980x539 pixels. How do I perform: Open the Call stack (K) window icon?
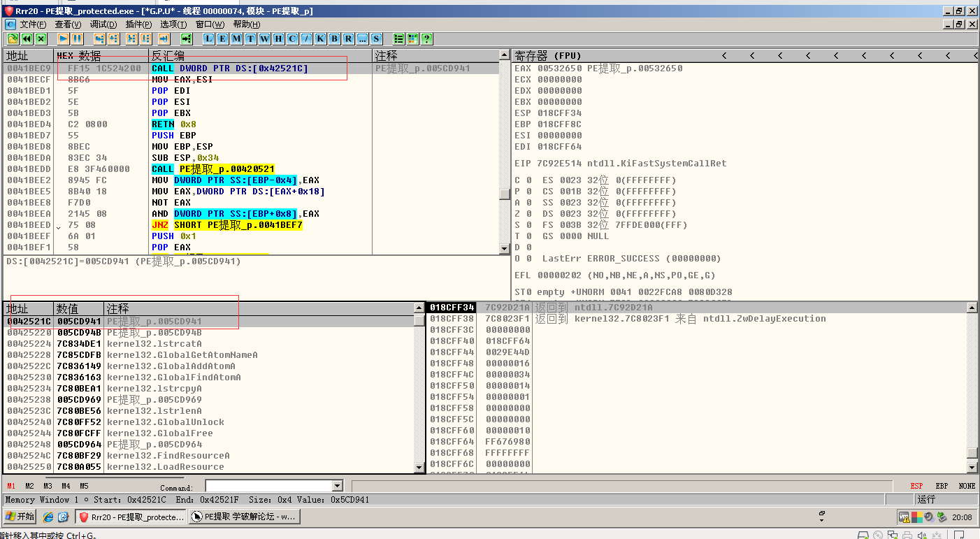[321, 39]
